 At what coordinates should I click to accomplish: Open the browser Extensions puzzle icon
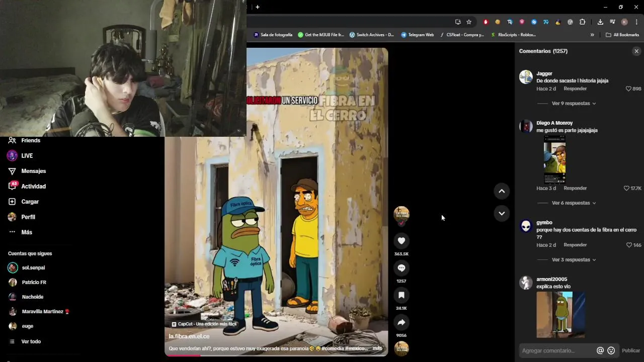coord(582,22)
